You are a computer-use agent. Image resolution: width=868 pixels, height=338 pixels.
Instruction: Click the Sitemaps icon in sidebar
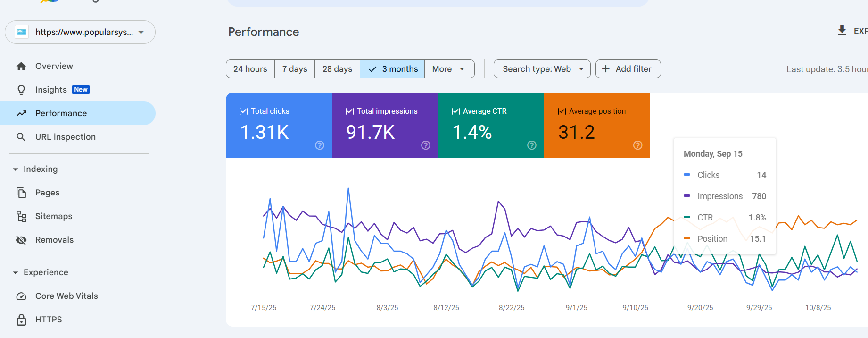pyautogui.click(x=21, y=216)
